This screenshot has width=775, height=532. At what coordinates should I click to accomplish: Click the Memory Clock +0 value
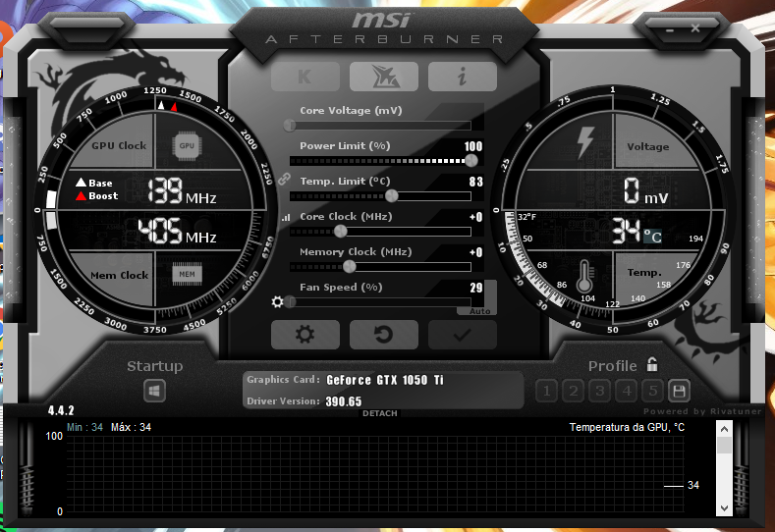coord(476,252)
